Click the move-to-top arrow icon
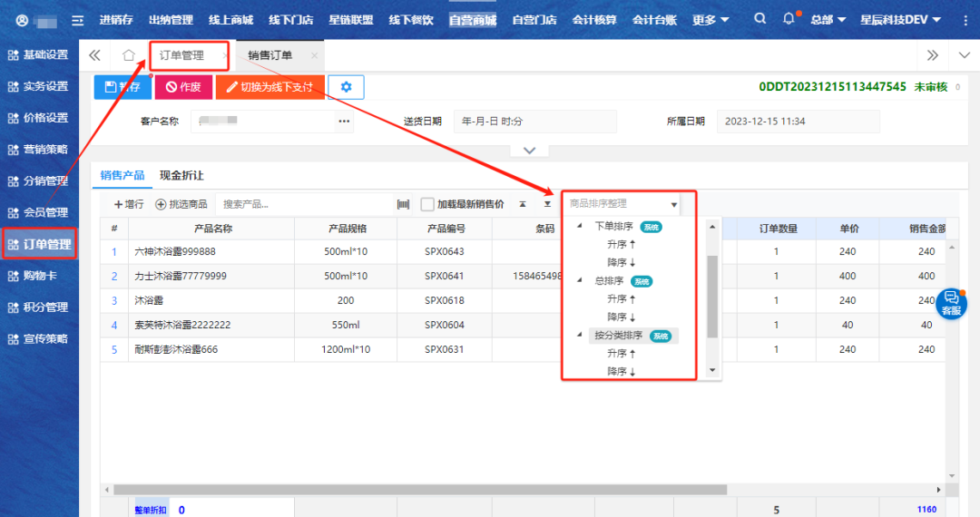The height and width of the screenshot is (517, 980). [x=523, y=204]
